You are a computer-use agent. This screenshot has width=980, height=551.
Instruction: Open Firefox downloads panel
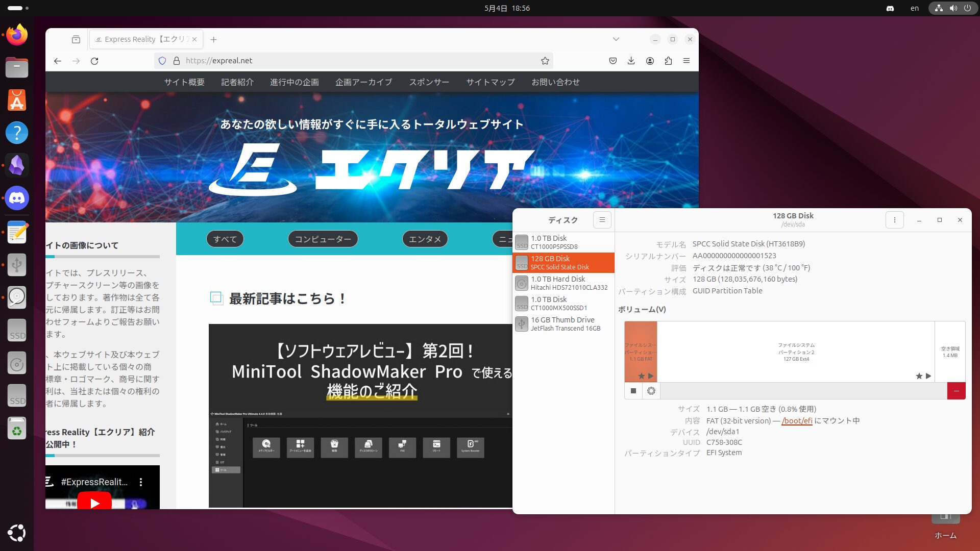[631, 61]
